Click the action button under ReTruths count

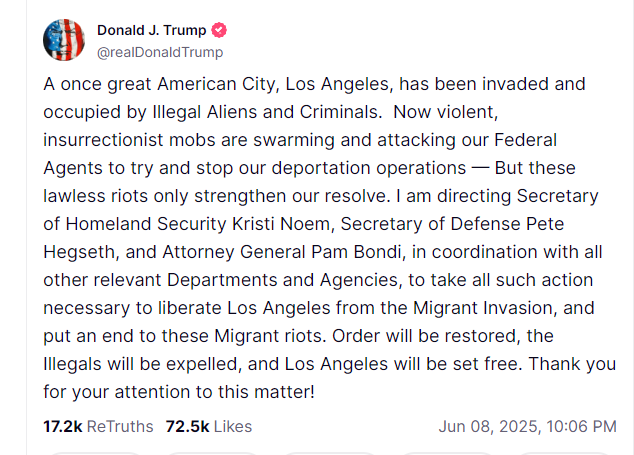[95, 453]
